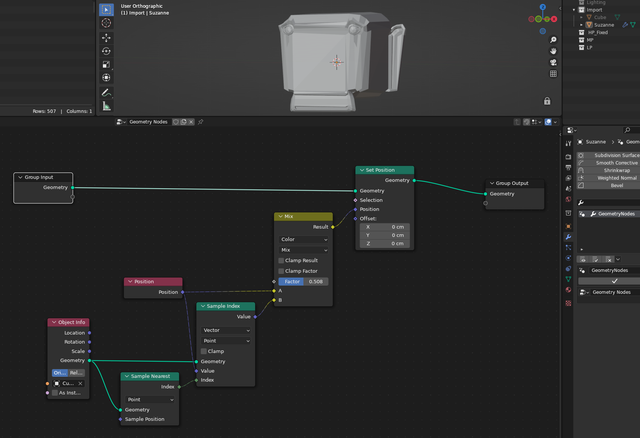Collapse the Group Input node
The width and height of the screenshot is (640, 438).
(20, 177)
